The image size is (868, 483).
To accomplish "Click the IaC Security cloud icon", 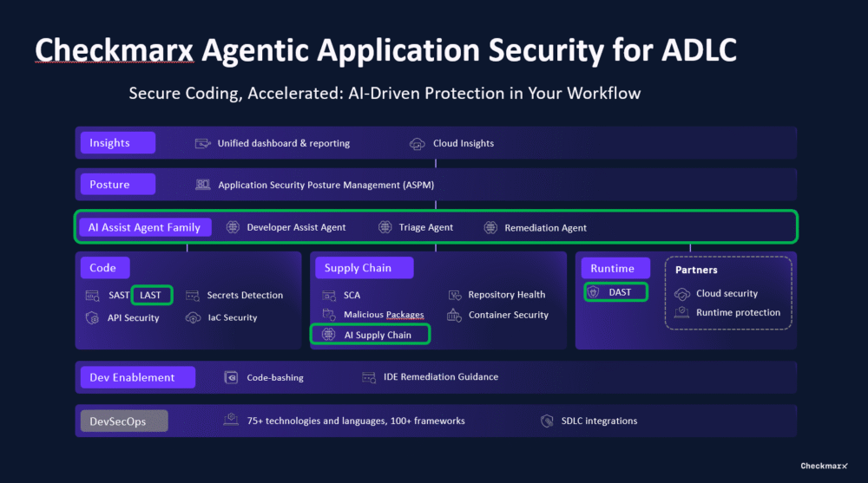I will pos(193,318).
